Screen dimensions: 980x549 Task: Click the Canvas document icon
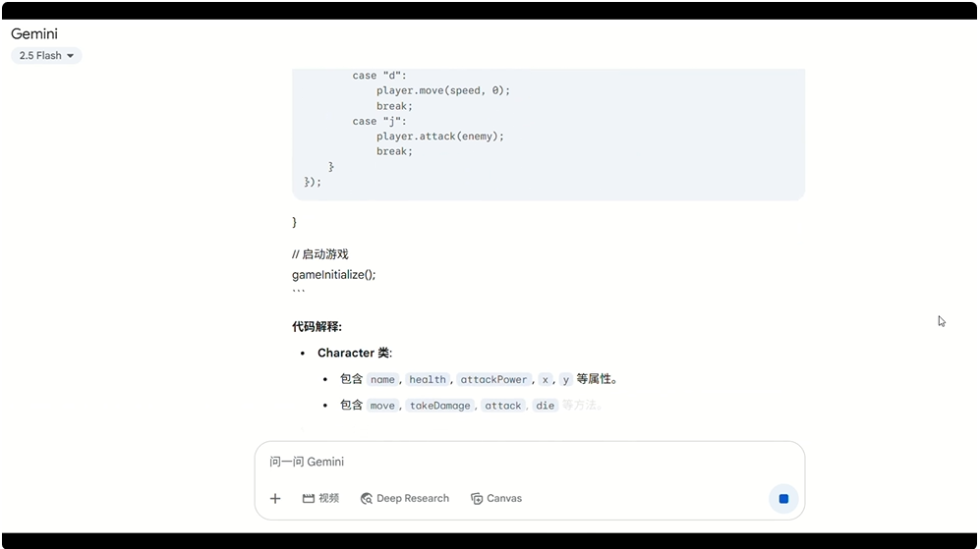pos(477,498)
